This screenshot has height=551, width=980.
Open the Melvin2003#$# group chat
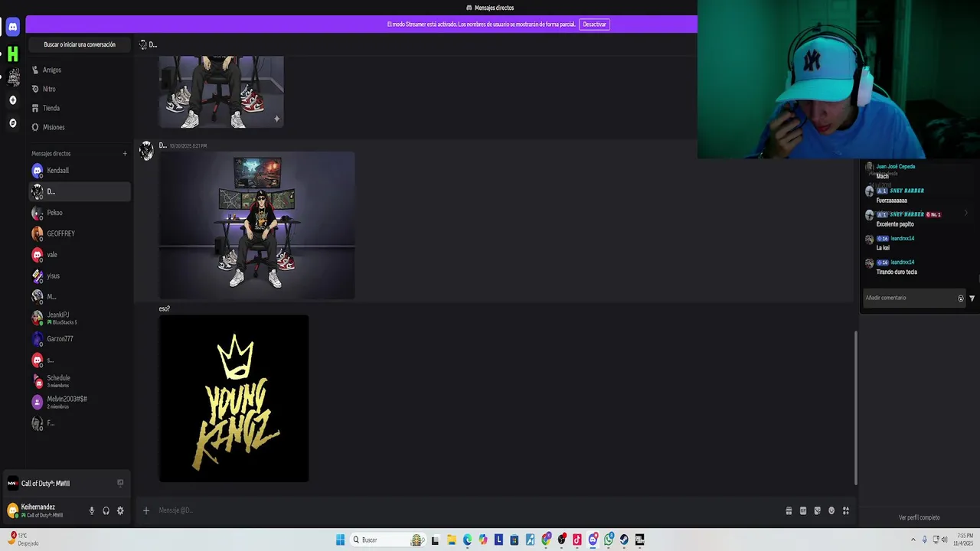point(79,402)
